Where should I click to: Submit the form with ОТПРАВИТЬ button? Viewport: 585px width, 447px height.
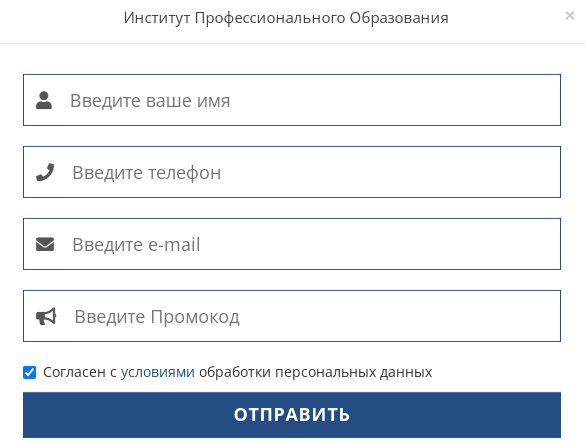click(292, 415)
